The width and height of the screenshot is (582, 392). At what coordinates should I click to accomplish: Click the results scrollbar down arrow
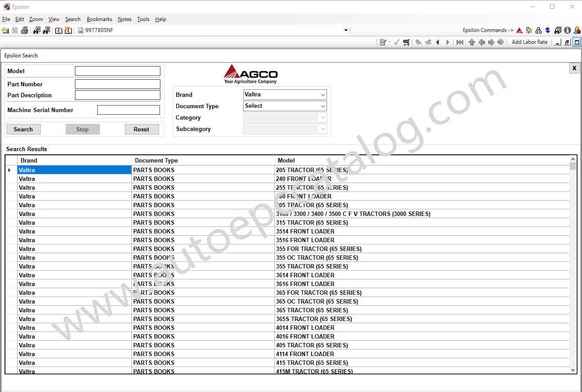pyautogui.click(x=573, y=370)
